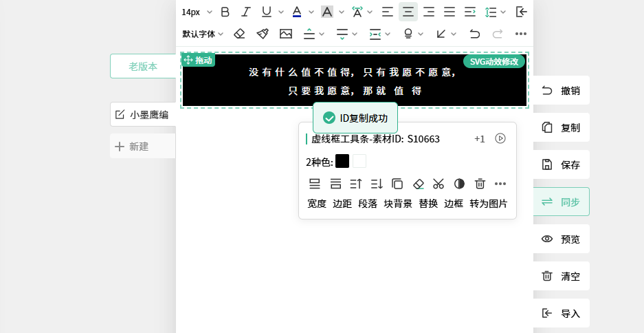Click the letter spacing icon

(357, 12)
